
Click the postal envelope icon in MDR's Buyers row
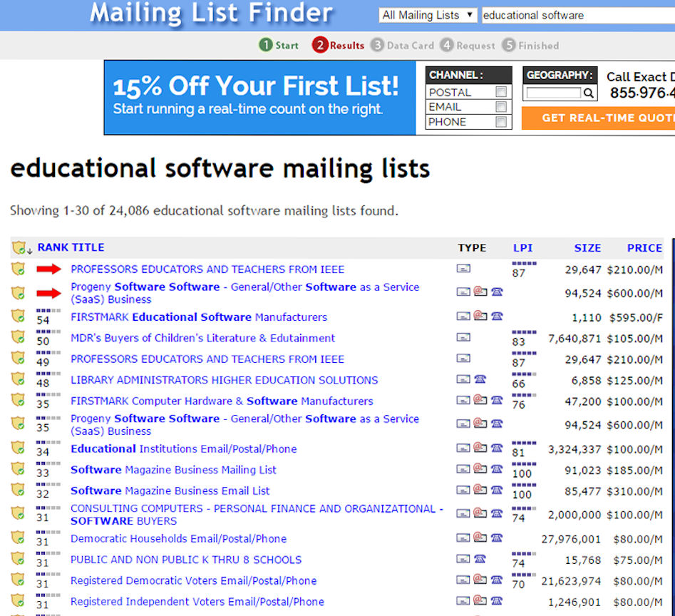pos(463,337)
